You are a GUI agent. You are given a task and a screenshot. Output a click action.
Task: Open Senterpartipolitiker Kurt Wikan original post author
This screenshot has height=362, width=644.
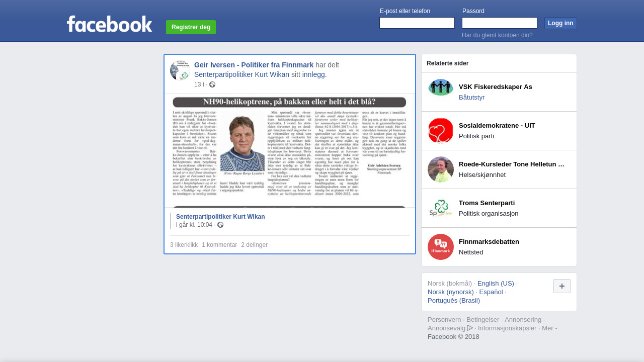220,217
